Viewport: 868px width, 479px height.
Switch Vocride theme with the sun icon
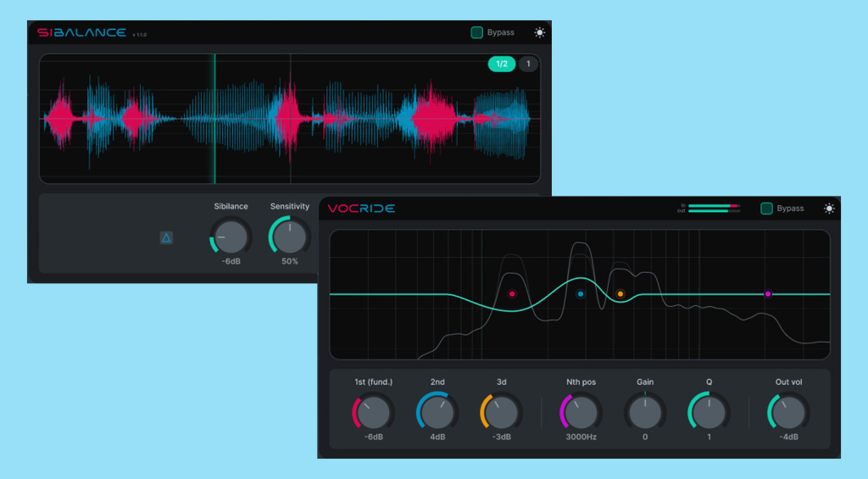point(829,209)
